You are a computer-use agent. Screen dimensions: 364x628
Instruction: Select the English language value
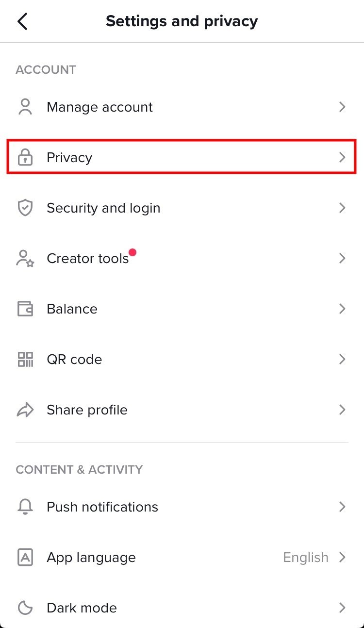point(306,557)
